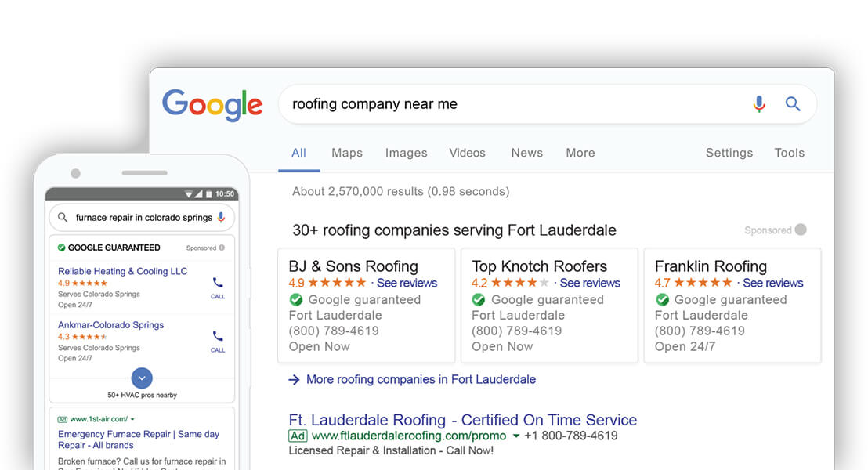
Task: Tap Ankmar-Colorado Springs listing
Action: [x=110, y=325]
